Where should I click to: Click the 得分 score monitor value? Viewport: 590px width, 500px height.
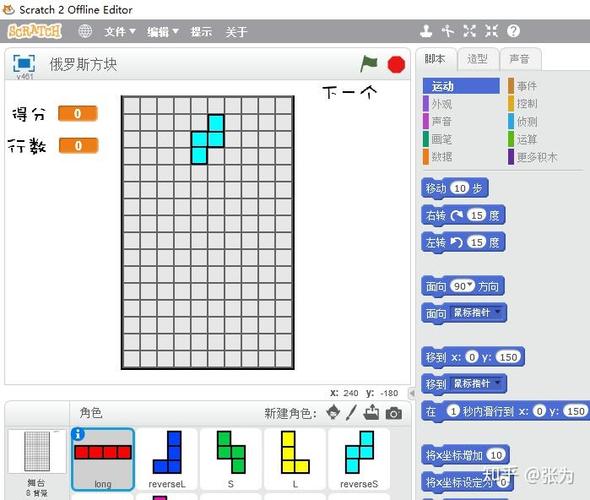coord(78,113)
